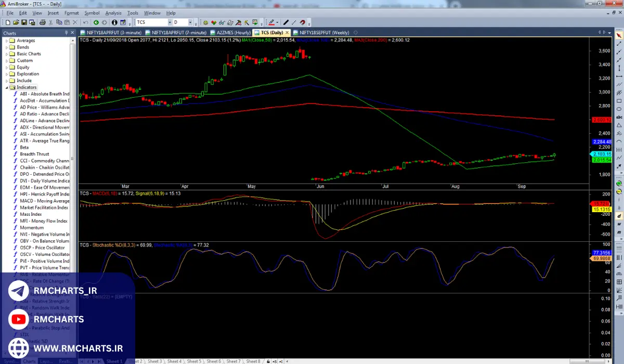Select MACD indicator in Charts list
This screenshot has width=624, height=364.
pos(44,201)
